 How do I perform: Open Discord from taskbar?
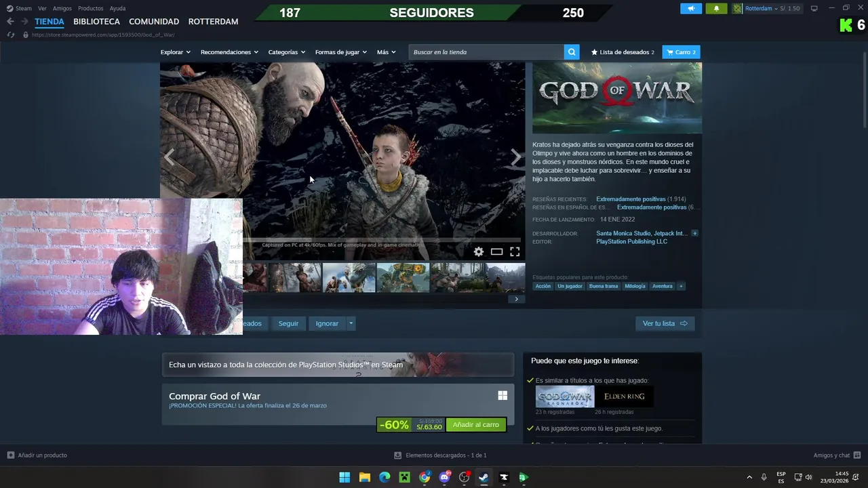tap(444, 477)
